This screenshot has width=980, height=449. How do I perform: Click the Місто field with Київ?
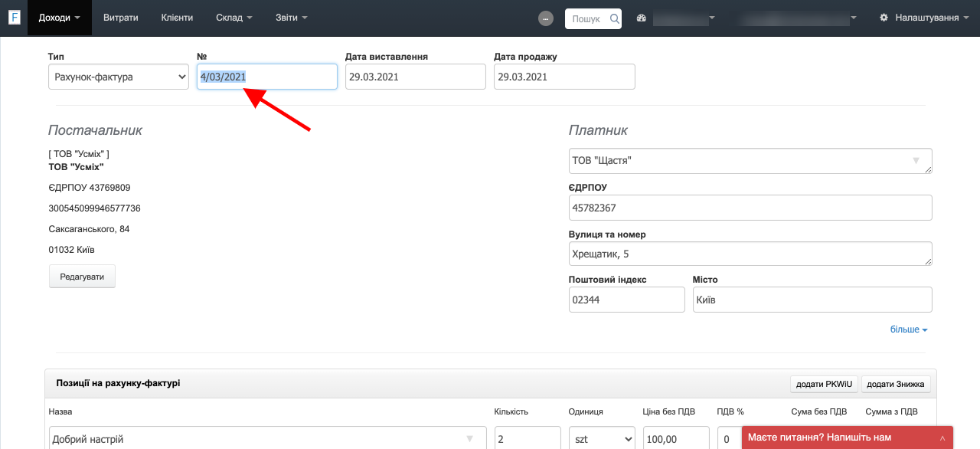point(812,300)
